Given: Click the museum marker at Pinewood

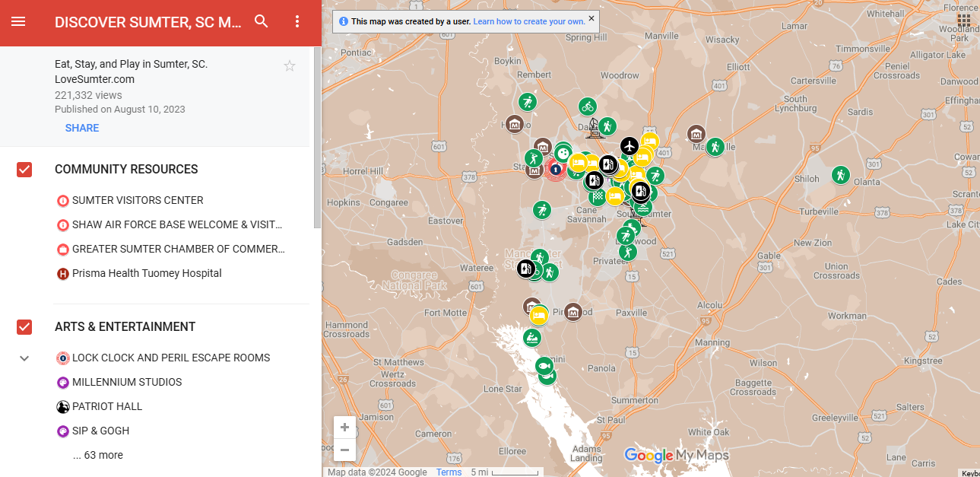Looking at the screenshot, I should [573, 311].
